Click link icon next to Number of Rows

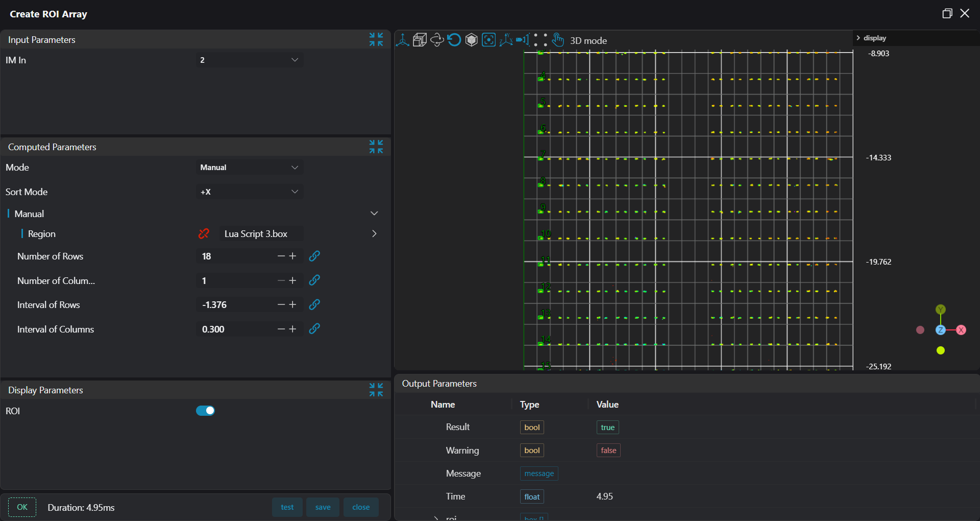[314, 256]
